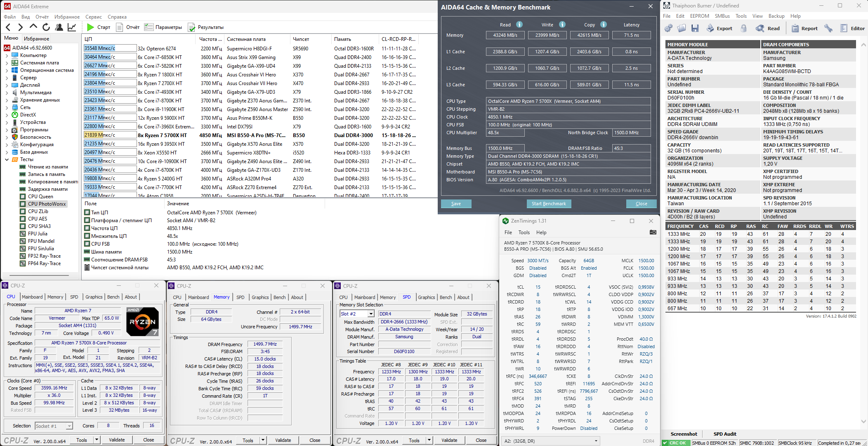Screen dimensions: 868x446
Task: Click the info icon next to Read column
Action: tap(519, 24)
